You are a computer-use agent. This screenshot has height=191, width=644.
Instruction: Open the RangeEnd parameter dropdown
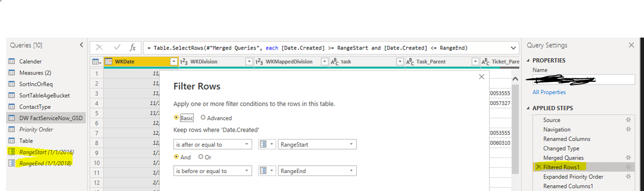[x=317, y=170]
